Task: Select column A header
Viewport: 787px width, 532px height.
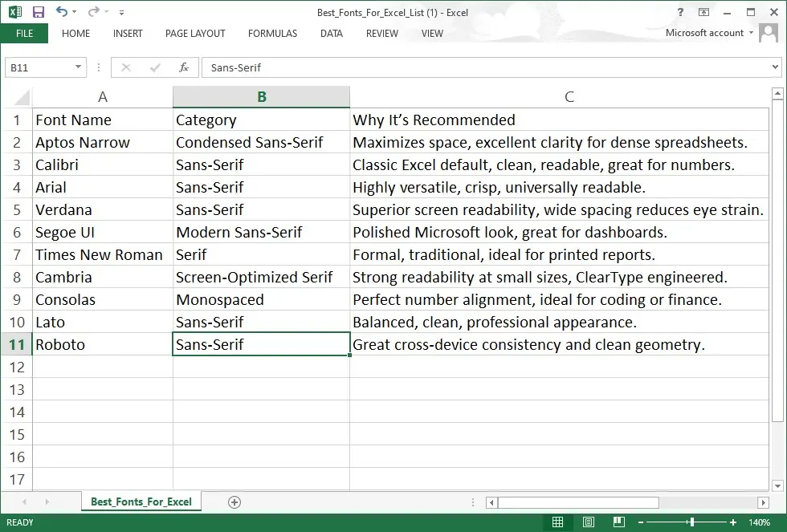Action: (x=103, y=97)
